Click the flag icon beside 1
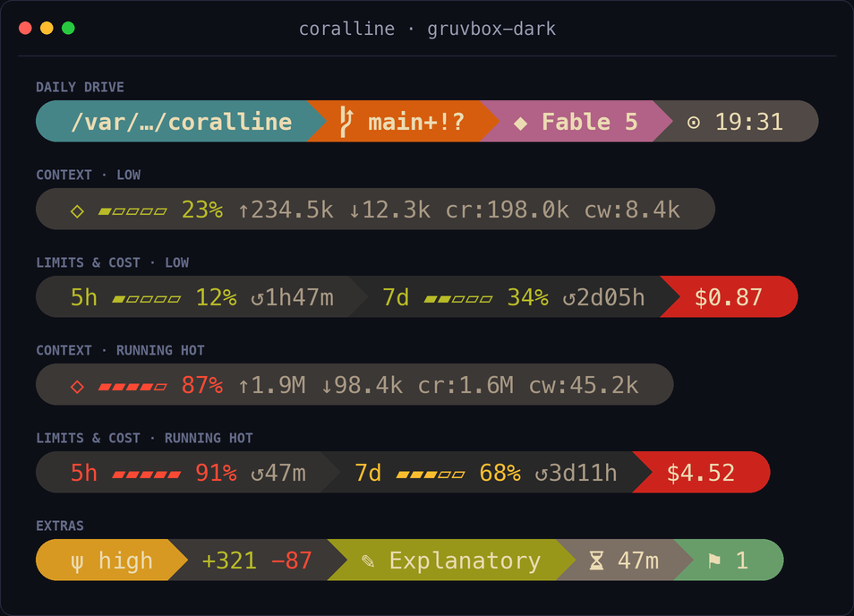The image size is (854, 616). tap(714, 560)
